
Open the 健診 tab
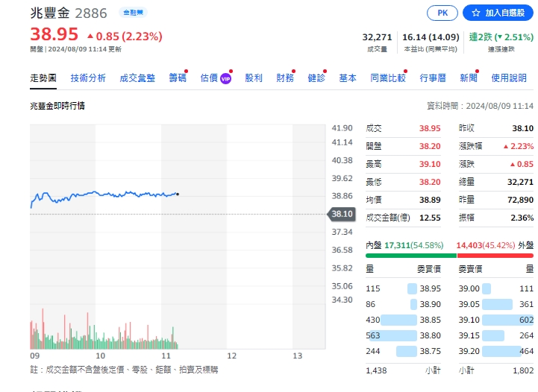[316, 78]
